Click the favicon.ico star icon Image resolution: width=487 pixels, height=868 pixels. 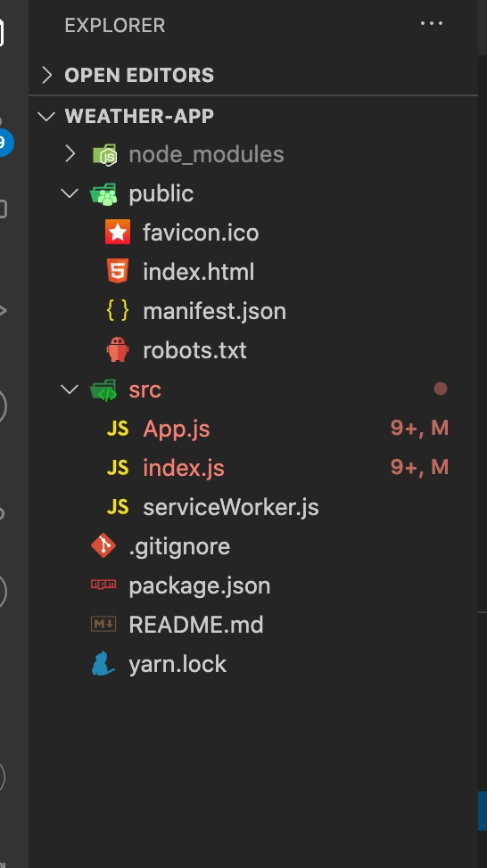[118, 233]
